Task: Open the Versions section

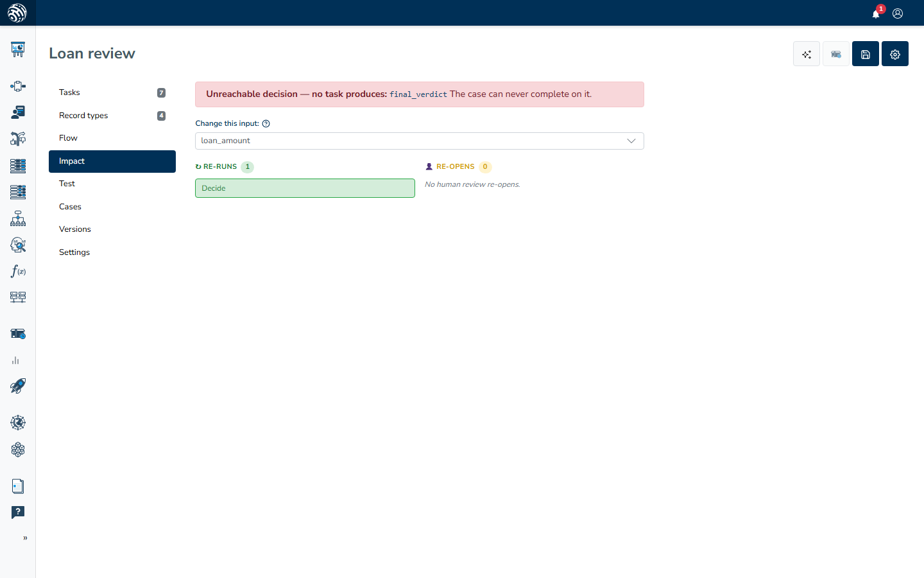Action: 112,229
